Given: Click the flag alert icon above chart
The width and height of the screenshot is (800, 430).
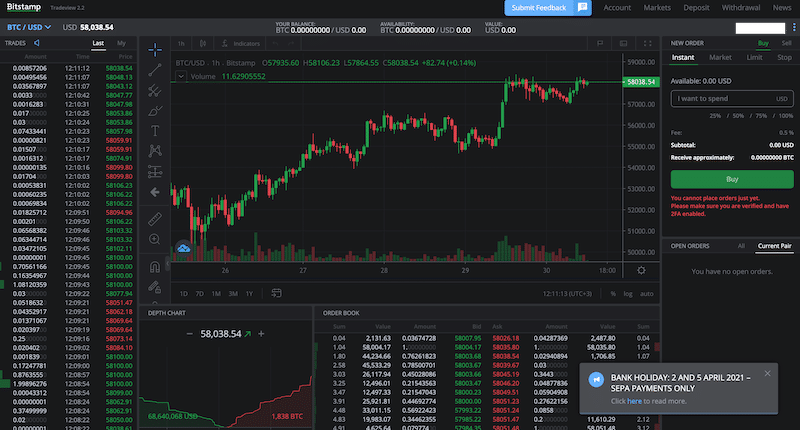Looking at the screenshot, I should pos(600,43).
